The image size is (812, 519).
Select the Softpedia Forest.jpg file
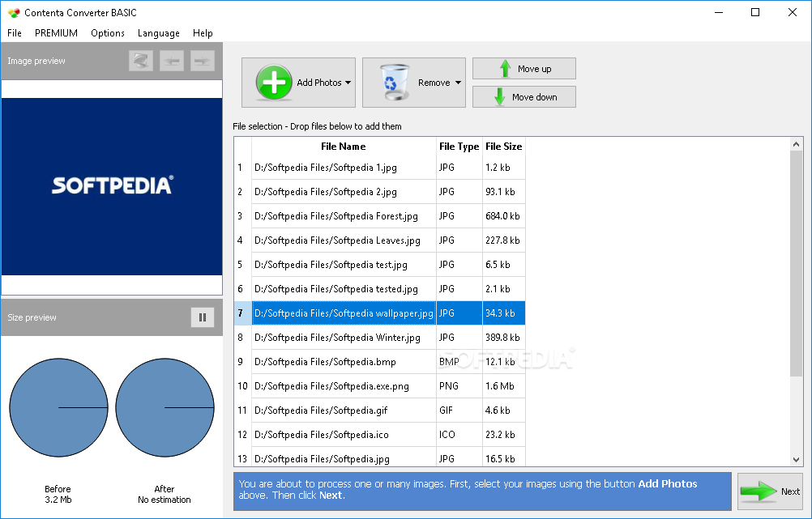coord(344,216)
